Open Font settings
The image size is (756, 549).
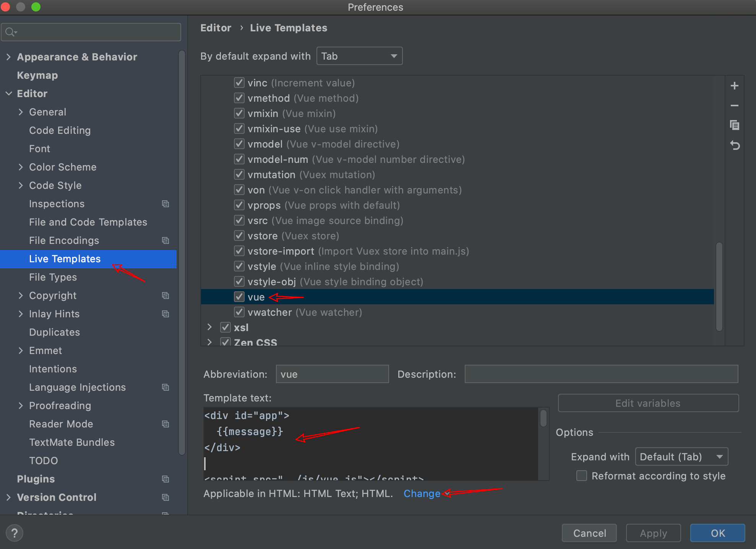[40, 149]
